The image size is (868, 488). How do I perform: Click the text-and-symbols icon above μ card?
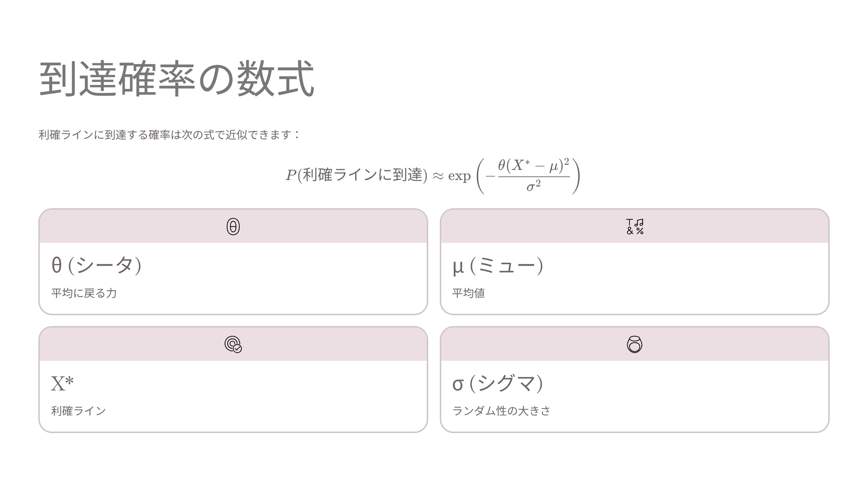click(634, 227)
